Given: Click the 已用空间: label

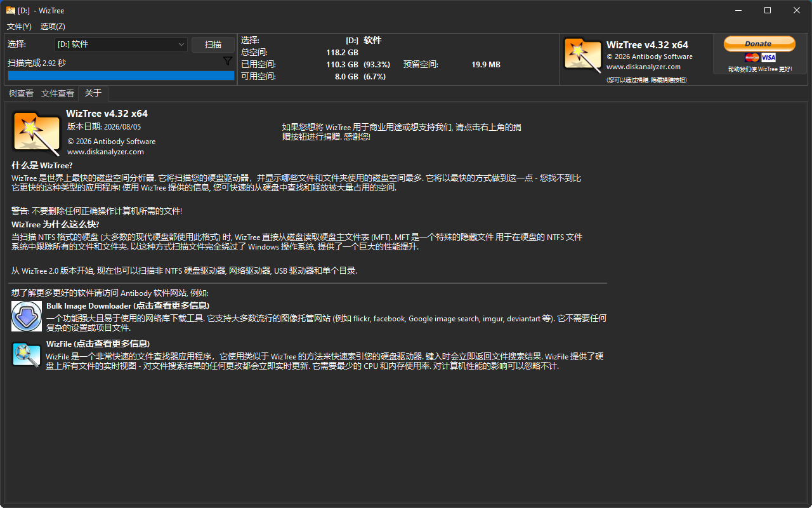Looking at the screenshot, I should pos(258,64).
